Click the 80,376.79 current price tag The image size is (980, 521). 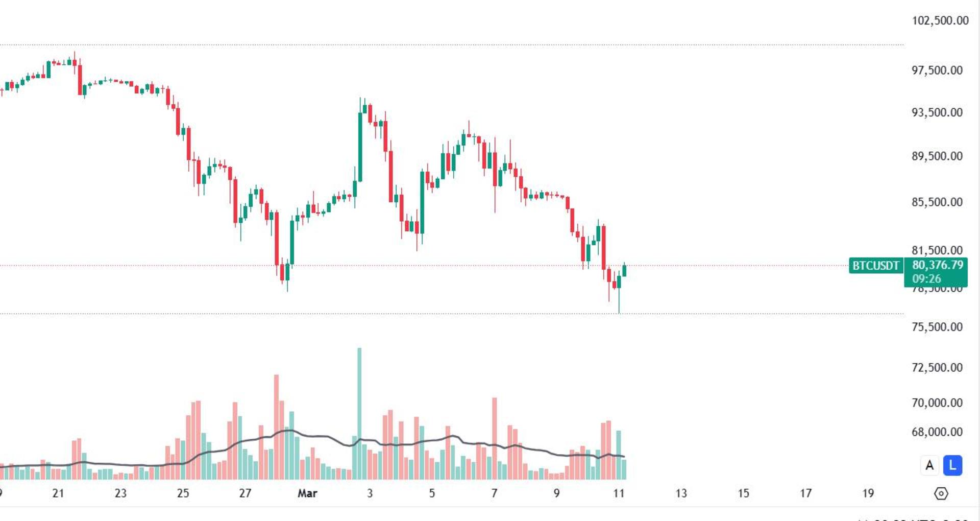[938, 265]
